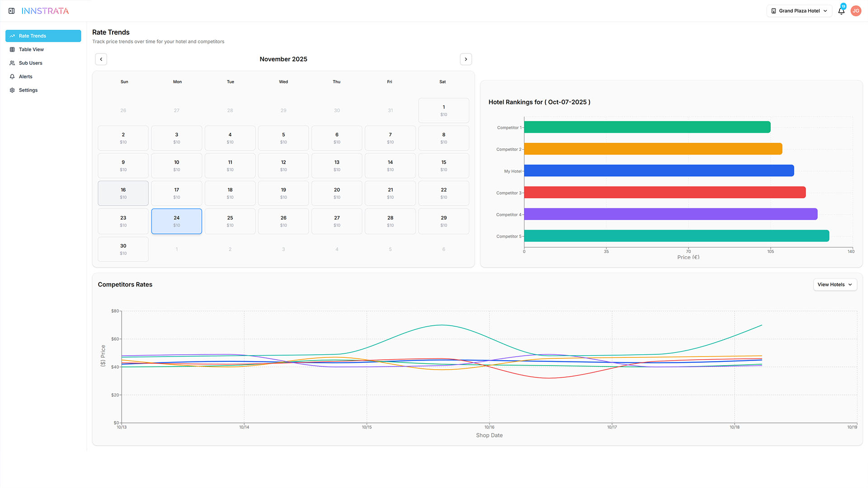Open the Sub Users menu item

pos(30,63)
